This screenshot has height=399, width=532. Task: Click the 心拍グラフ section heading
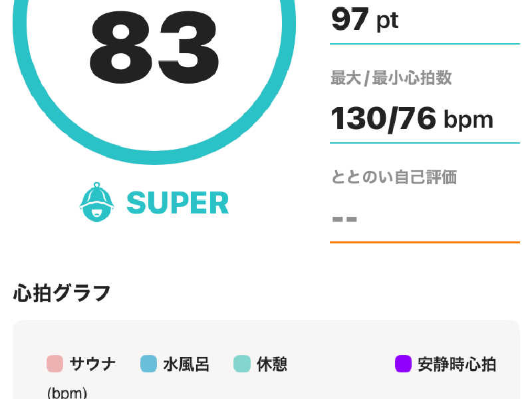pyautogui.click(x=62, y=293)
